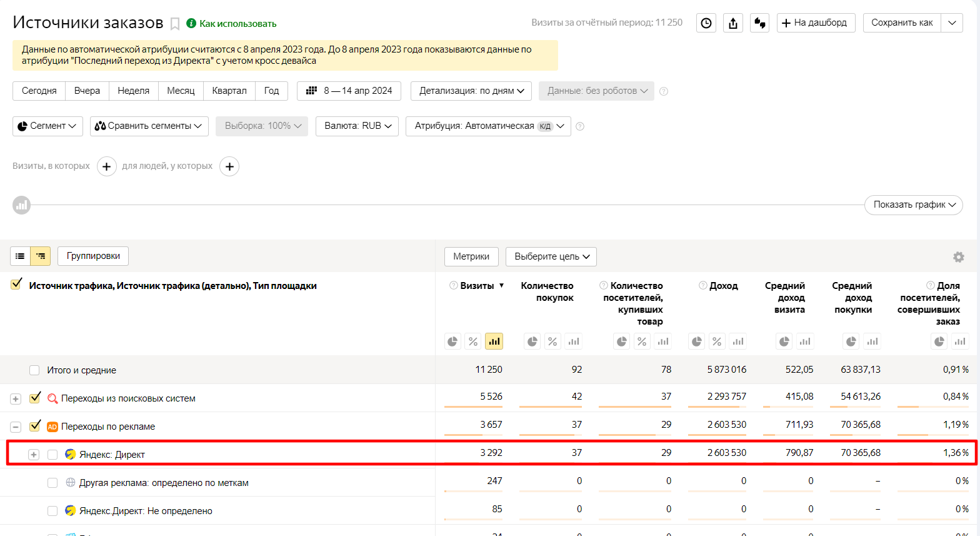Select percent icon under Доход column
The image size is (980, 536).
coord(717,341)
